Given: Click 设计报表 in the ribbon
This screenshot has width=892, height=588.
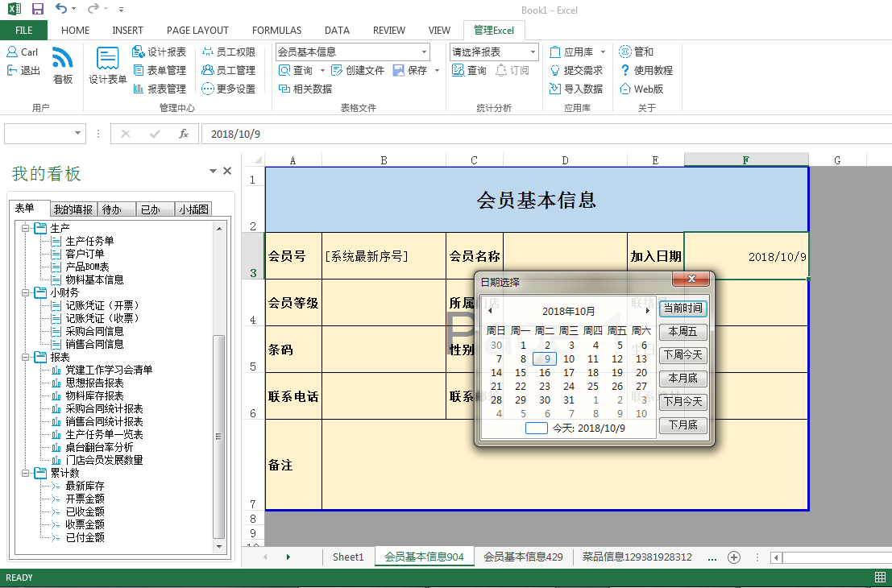Looking at the screenshot, I should pyautogui.click(x=160, y=52).
